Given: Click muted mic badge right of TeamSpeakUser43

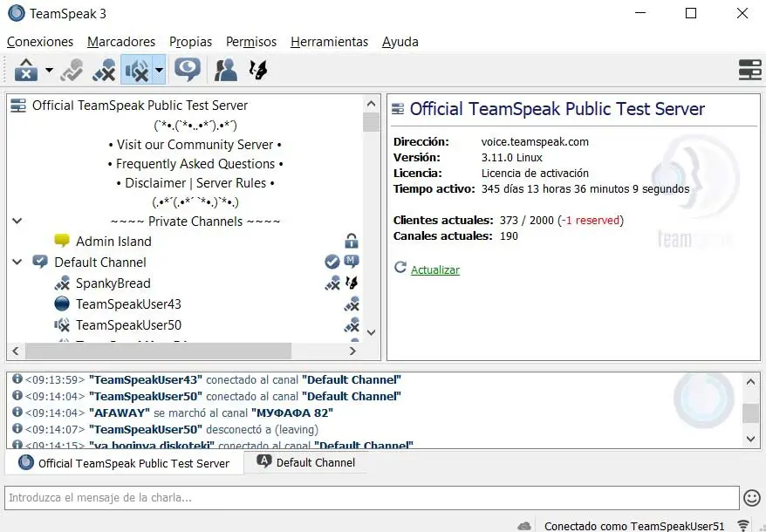Looking at the screenshot, I should coord(352,304).
